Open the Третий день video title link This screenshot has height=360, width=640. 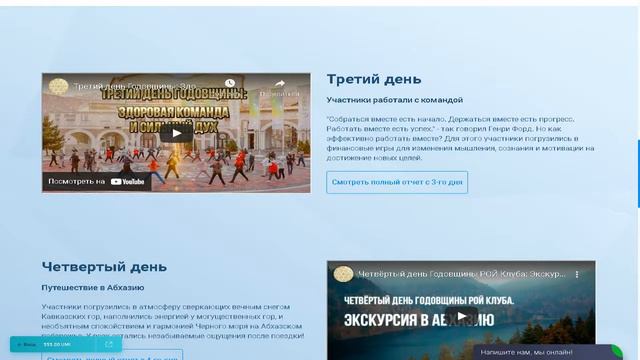[135, 86]
